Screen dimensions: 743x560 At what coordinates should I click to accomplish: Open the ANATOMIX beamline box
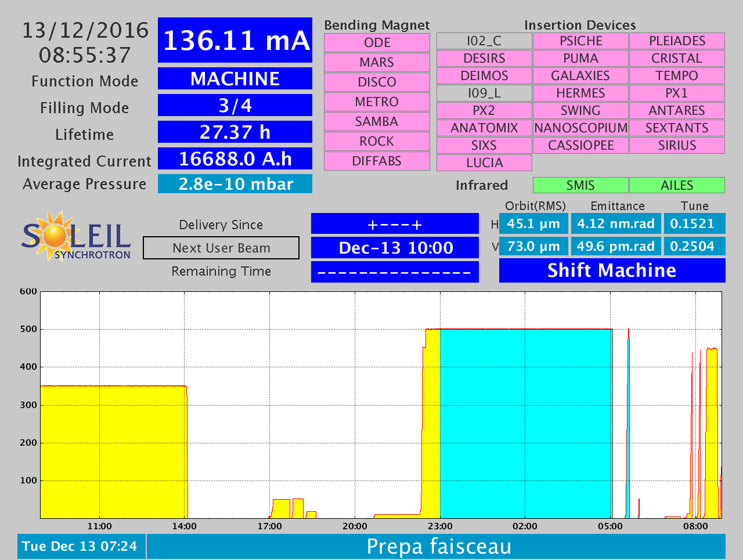(484, 128)
